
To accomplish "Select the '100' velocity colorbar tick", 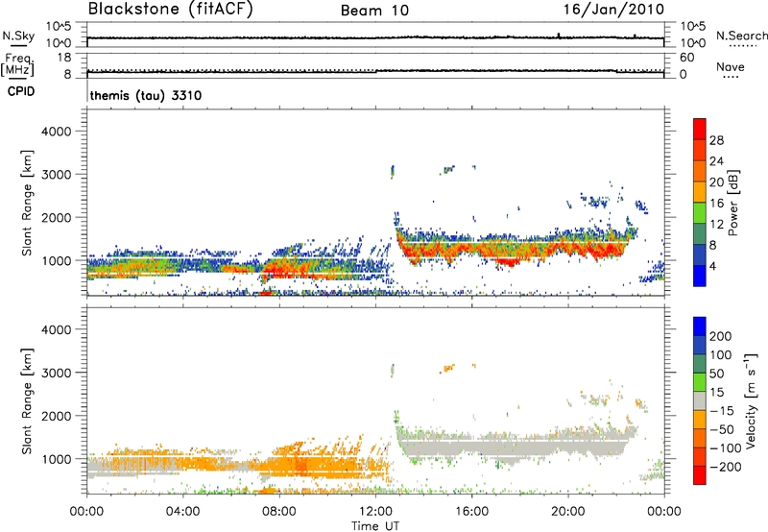I will 721,355.
